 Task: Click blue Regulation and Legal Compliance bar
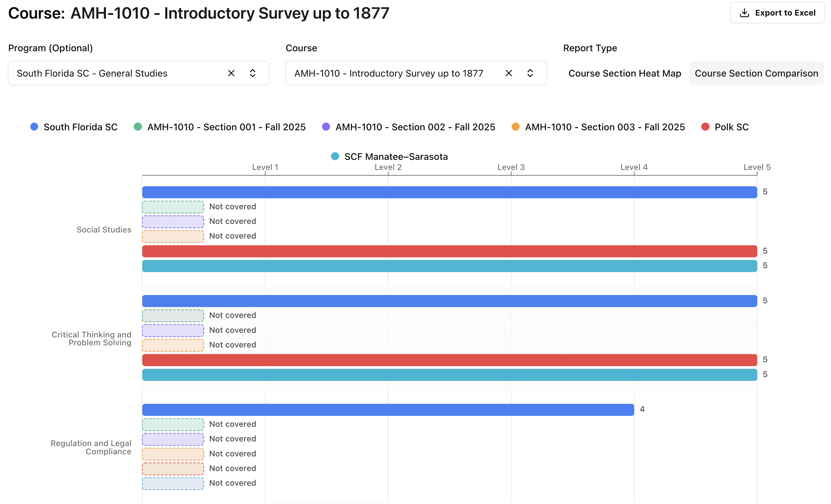[388, 410]
